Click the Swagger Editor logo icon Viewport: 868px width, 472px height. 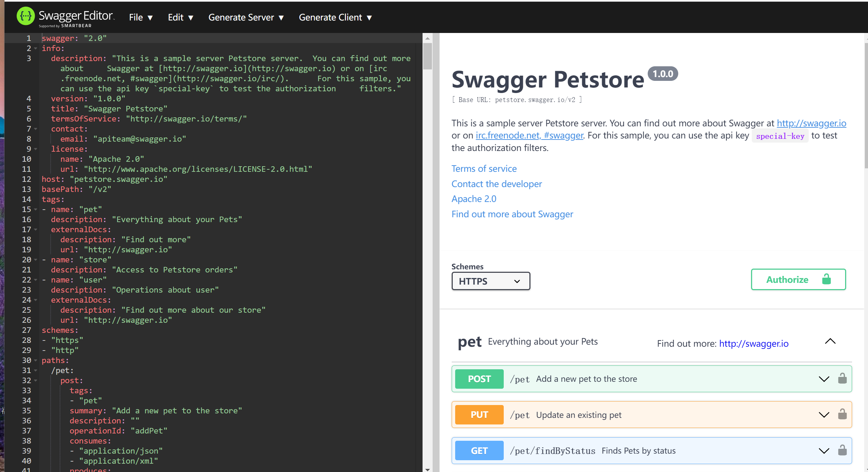(26, 16)
